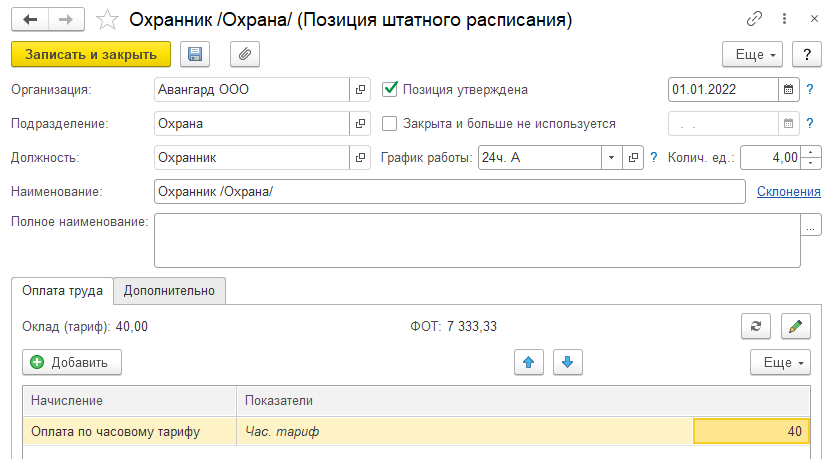Screen dimensions: 838x459
Task: Click the paperclip attachments icon
Action: click(x=245, y=54)
